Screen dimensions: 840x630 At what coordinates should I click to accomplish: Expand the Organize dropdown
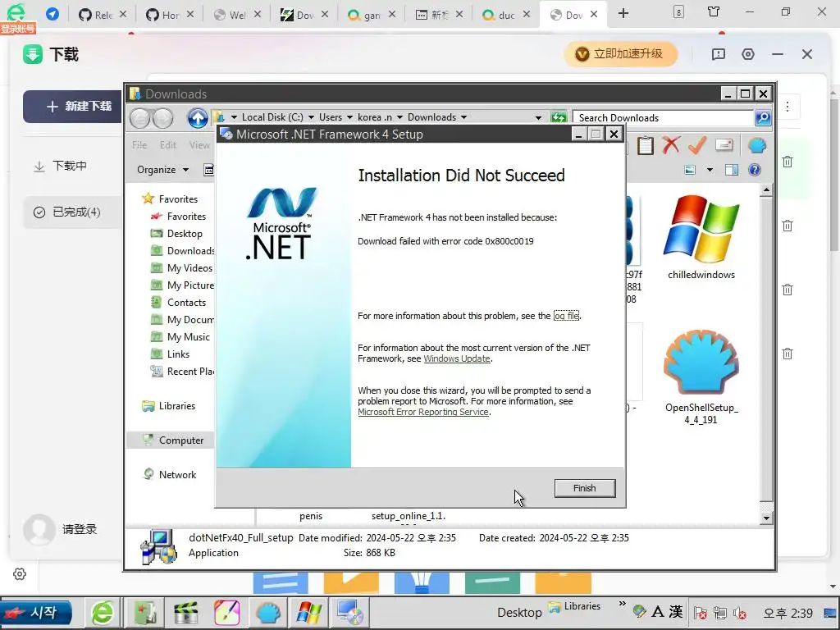point(163,170)
